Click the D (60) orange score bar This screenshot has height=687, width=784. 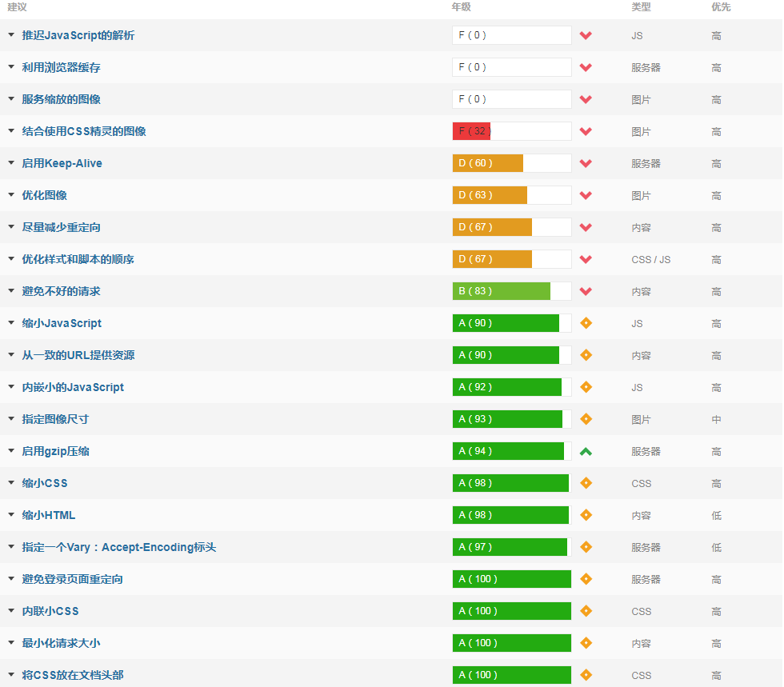487,163
